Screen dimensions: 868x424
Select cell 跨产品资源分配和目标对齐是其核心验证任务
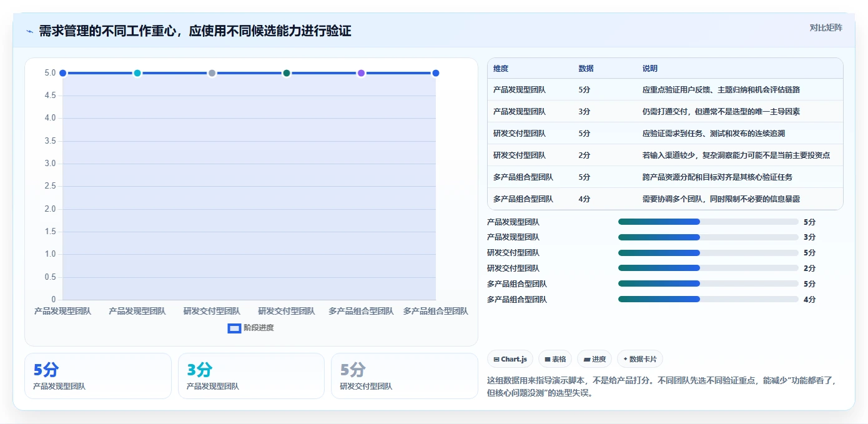[718, 177]
